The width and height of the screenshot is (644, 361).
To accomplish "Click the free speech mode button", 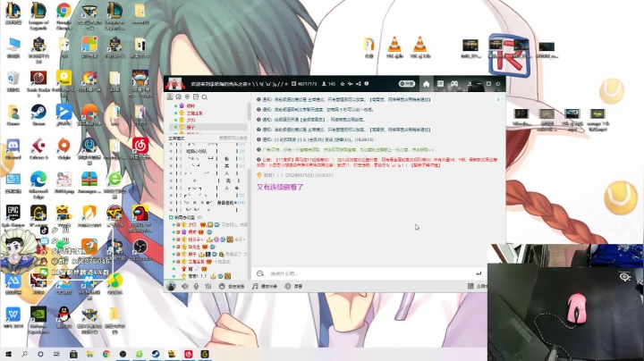I will coord(232,286).
